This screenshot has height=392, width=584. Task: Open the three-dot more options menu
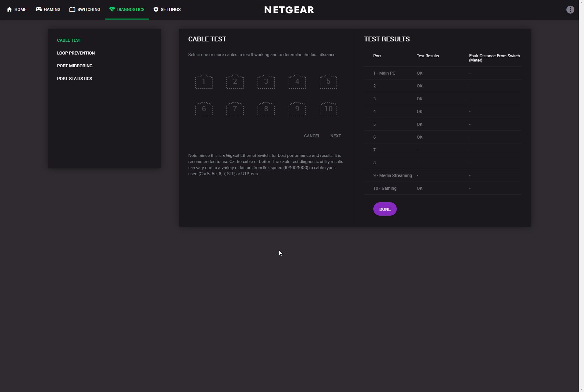[x=570, y=10]
